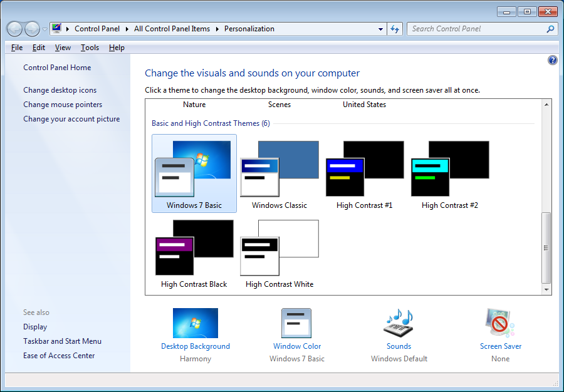Open Change desktop icons link
The image size is (564, 392).
60,90
